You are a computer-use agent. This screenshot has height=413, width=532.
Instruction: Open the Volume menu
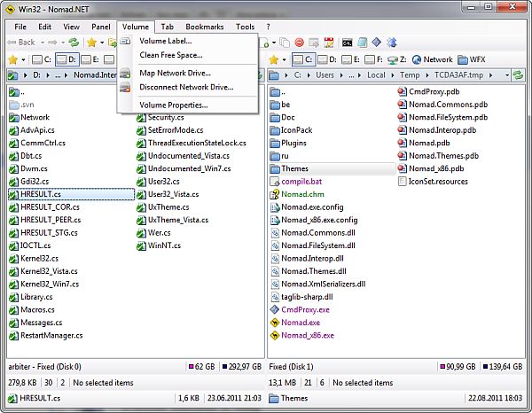click(x=136, y=27)
